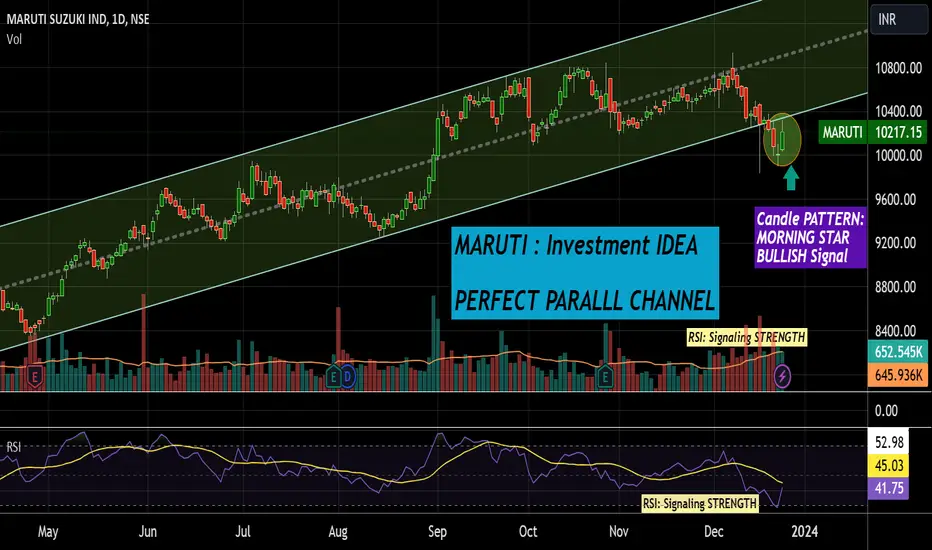The height and width of the screenshot is (550, 932).
Task: Select the 'MARUTI : Investment IDEA' text box
Action: point(585,273)
